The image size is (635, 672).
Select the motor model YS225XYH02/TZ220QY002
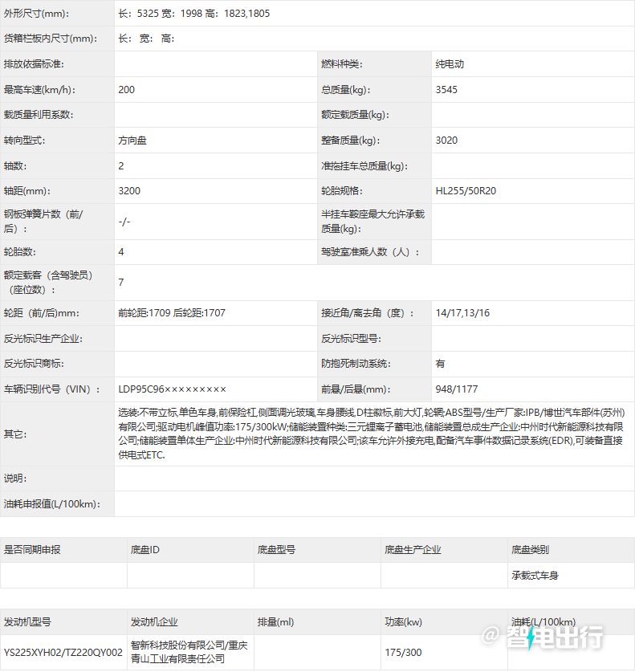click(63, 653)
